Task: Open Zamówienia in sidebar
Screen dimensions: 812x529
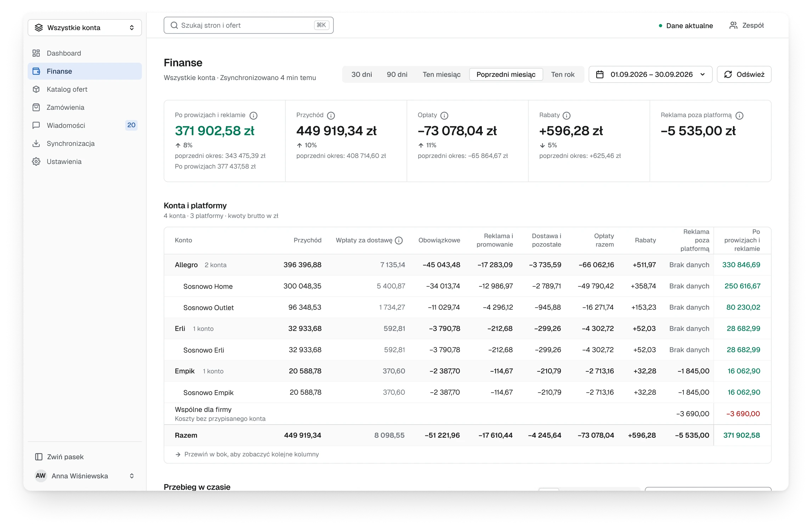Action: coord(85,107)
